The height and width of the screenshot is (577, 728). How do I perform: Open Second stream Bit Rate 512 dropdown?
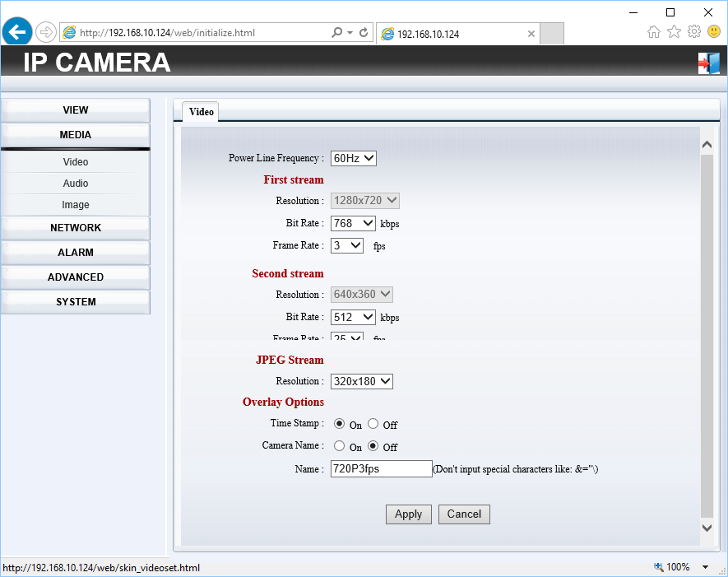[x=353, y=317]
